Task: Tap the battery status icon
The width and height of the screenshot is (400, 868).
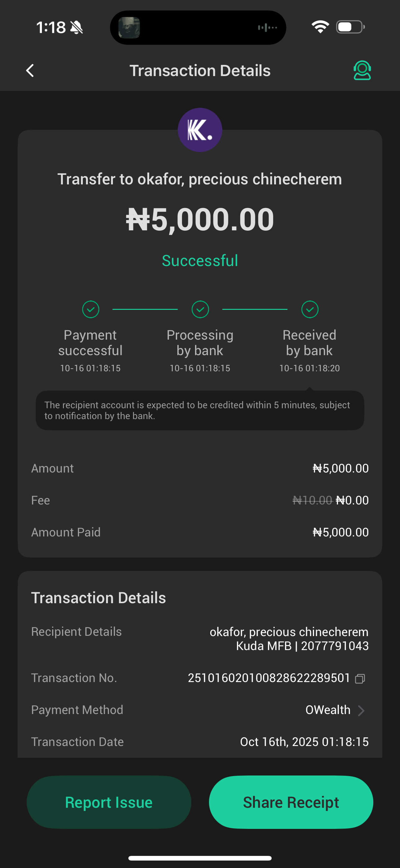Action: [x=350, y=27]
